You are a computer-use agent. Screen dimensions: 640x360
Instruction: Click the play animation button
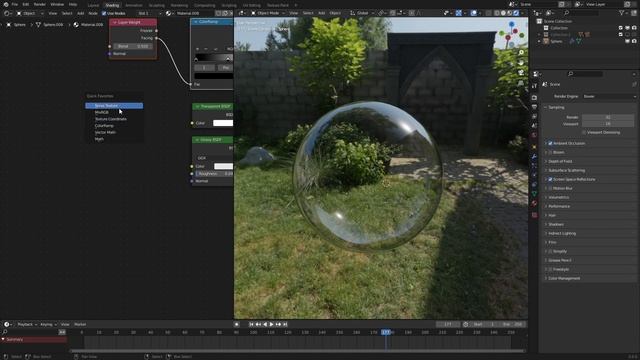[x=271, y=324]
